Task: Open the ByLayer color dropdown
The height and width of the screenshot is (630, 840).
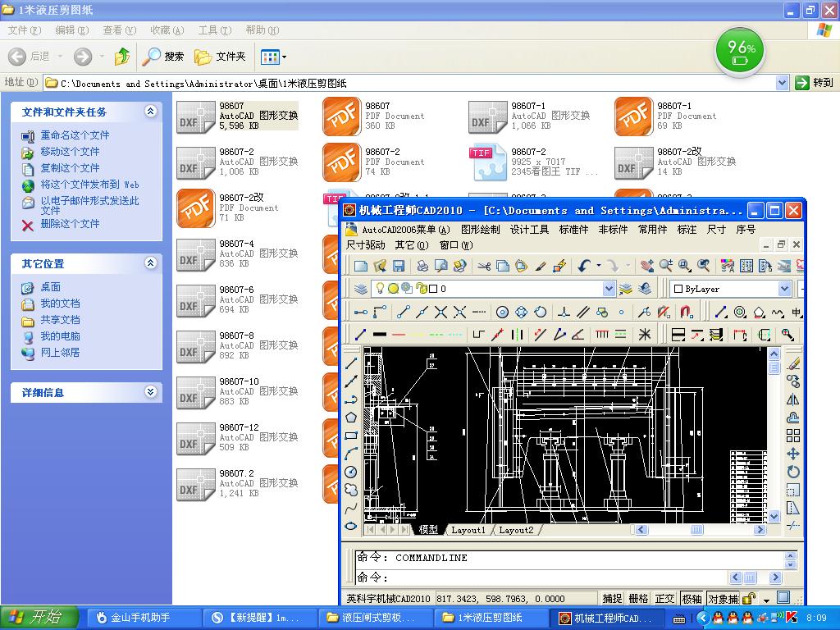Action: click(784, 289)
